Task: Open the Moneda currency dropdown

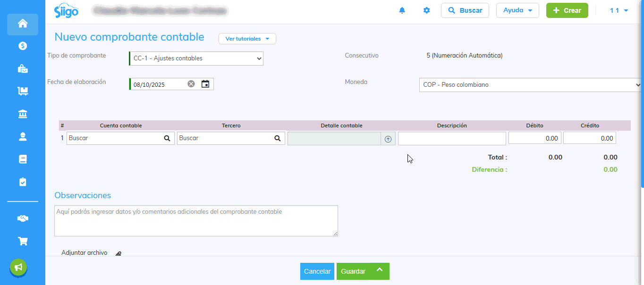Action: coord(530,85)
